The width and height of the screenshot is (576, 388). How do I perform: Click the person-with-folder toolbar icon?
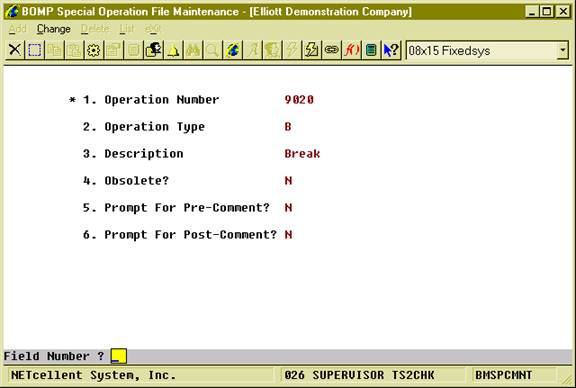(154, 50)
